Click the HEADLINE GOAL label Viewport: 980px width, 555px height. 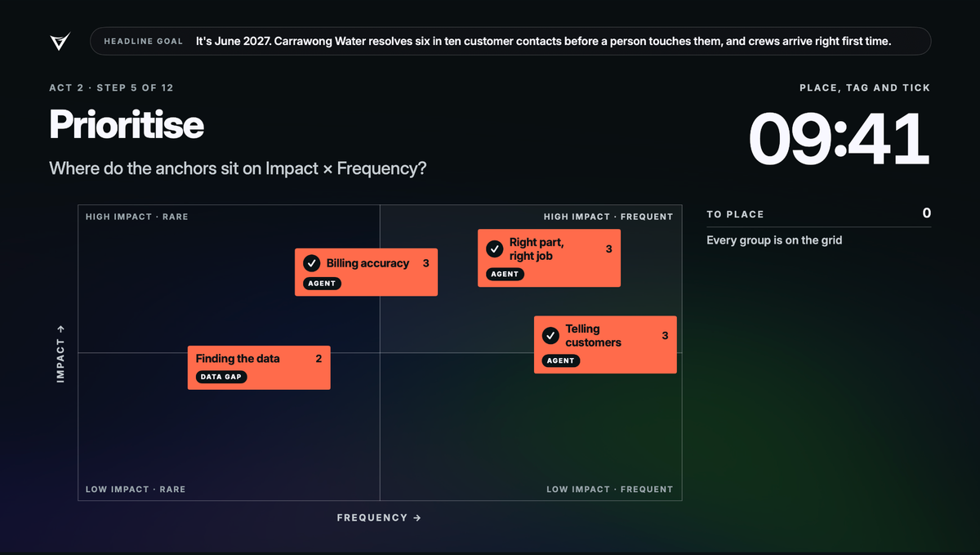(144, 41)
